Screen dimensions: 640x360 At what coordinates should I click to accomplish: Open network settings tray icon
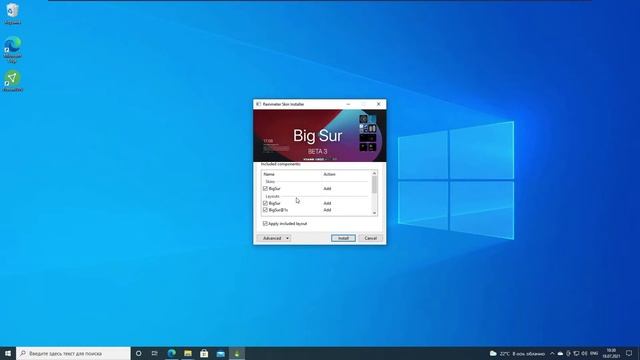click(x=576, y=353)
